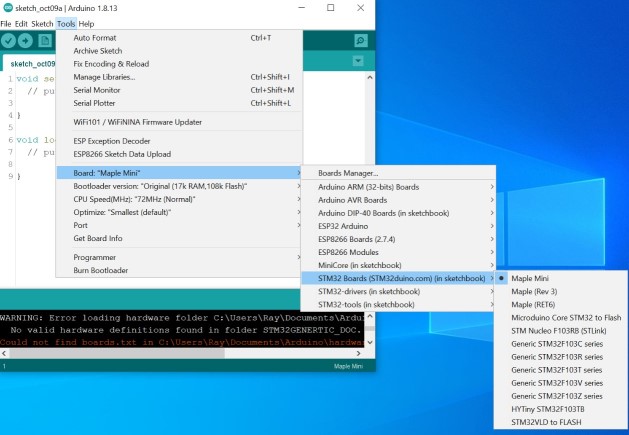Expand ESP8266 Modules submenu
Screen dimensions: 629x435
[398, 252]
